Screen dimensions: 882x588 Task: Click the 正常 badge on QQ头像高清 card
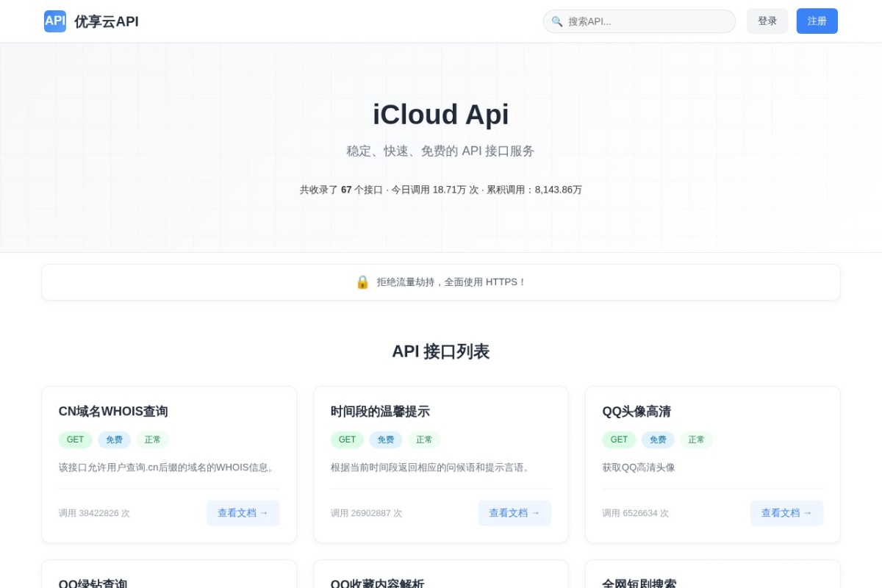[697, 440]
